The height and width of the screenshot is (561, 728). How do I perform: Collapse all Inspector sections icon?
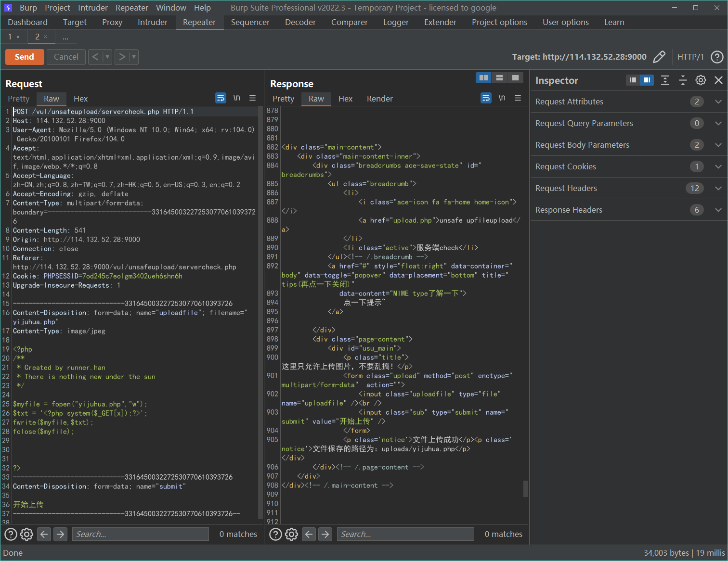683,80
